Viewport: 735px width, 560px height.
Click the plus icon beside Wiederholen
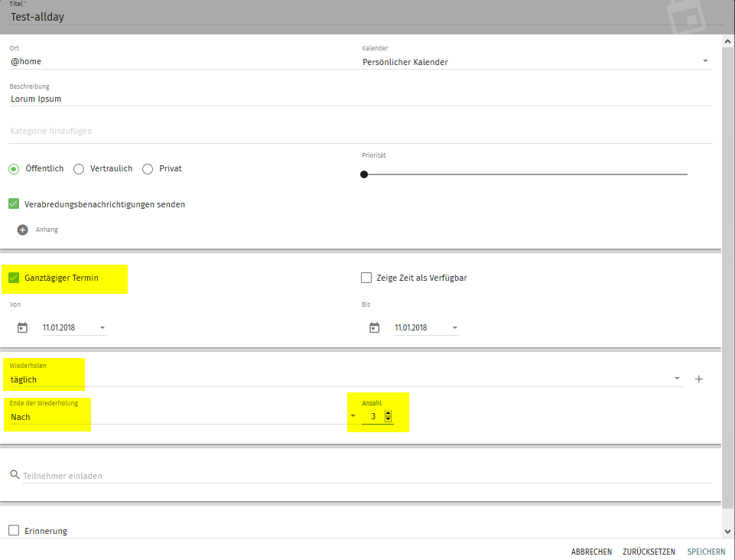coord(698,379)
